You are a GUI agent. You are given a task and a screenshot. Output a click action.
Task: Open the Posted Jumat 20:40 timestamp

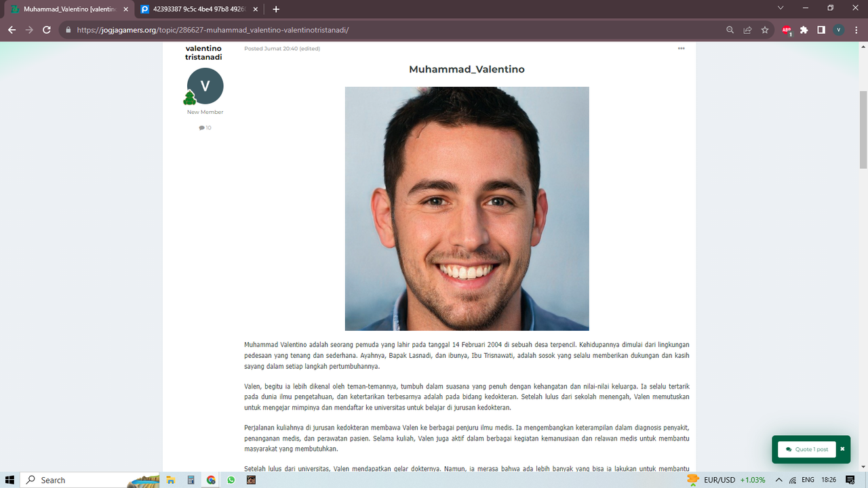pyautogui.click(x=271, y=49)
